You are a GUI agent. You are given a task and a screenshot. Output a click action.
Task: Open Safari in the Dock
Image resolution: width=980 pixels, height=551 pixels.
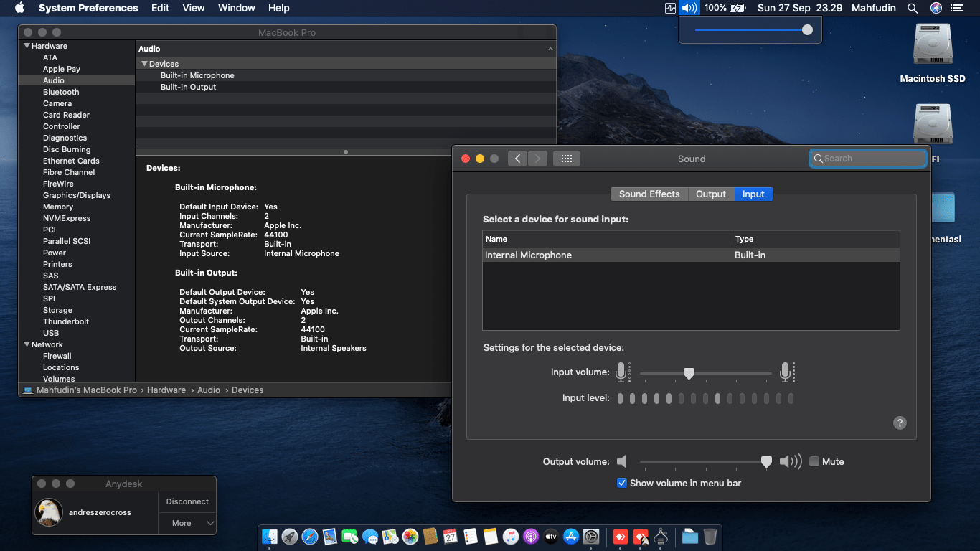[x=310, y=536]
